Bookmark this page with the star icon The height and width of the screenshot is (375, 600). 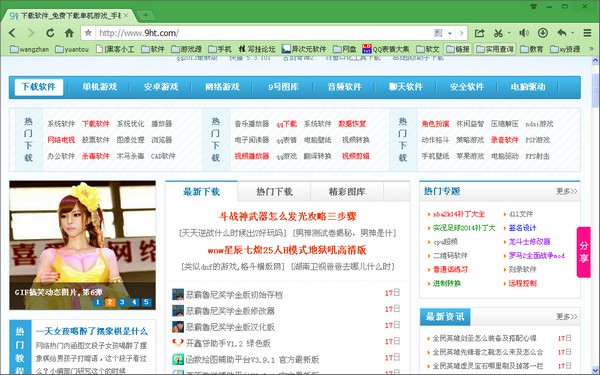(x=88, y=33)
